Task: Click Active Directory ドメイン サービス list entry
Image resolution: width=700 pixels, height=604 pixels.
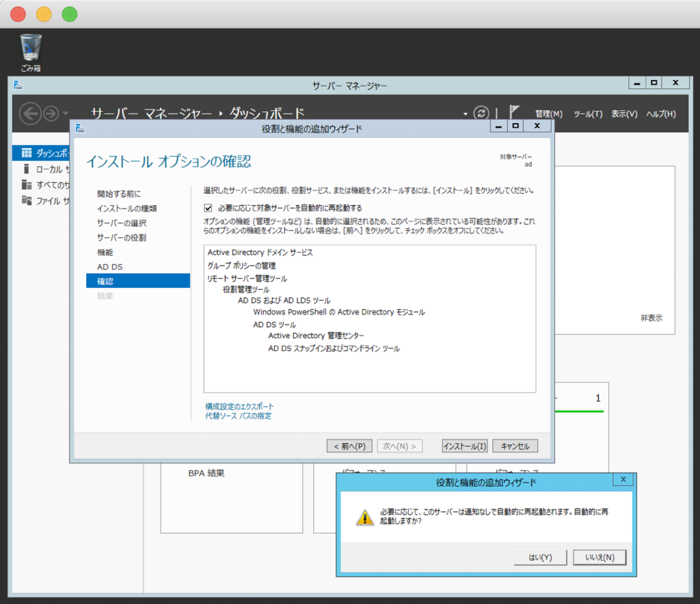Action: (x=260, y=252)
